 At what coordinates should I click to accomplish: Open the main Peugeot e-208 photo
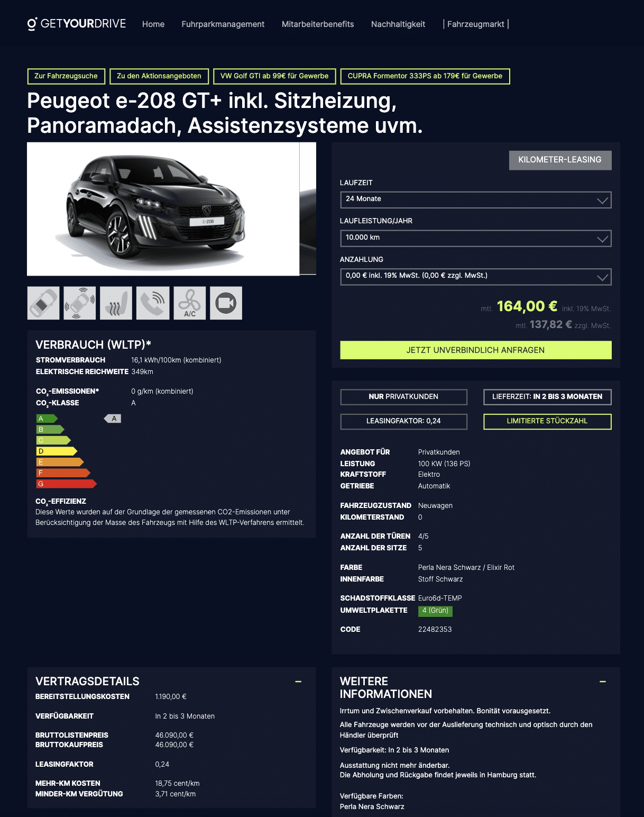163,209
